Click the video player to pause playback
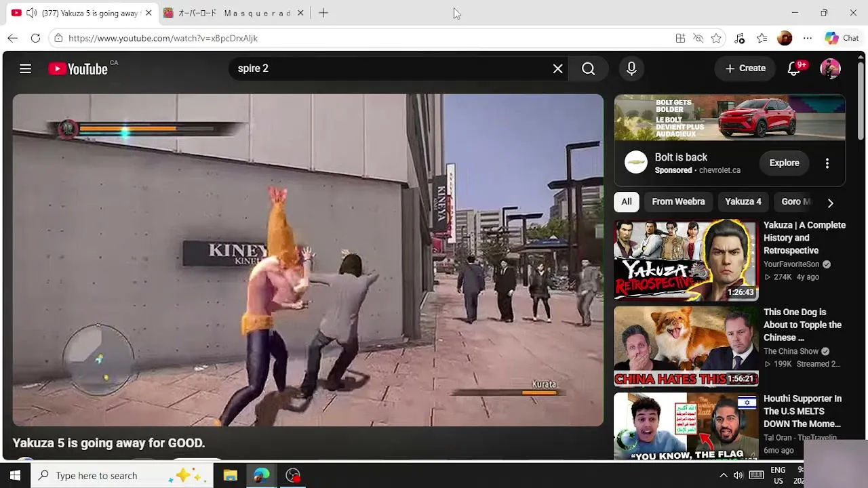Screen dimensions: 868x488 [x=308, y=260]
